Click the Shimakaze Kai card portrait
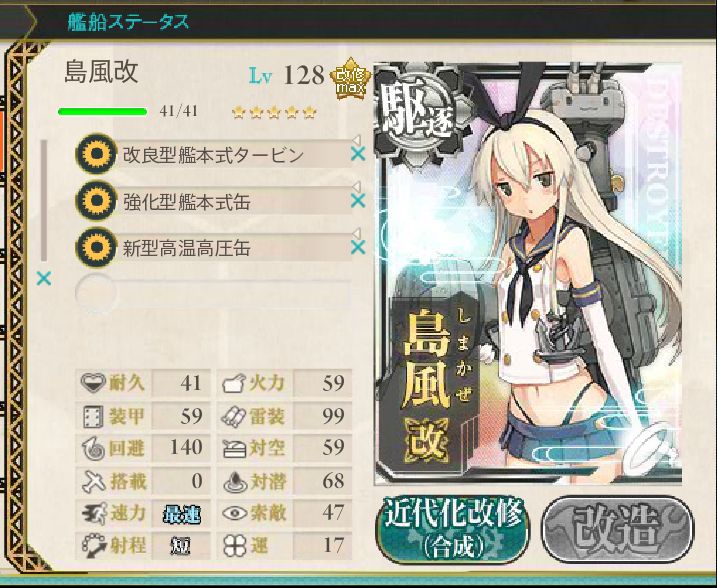The width and height of the screenshot is (717, 588). click(528, 273)
